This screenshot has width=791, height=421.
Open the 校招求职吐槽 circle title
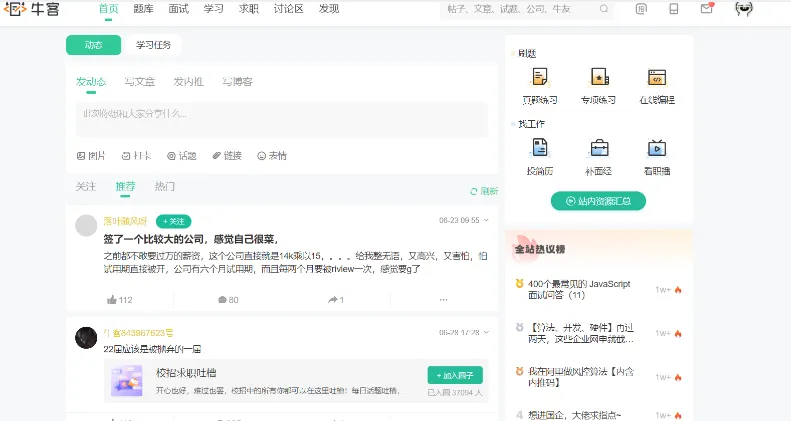point(186,373)
